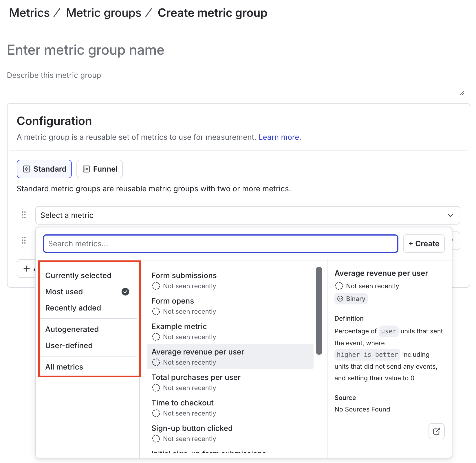This screenshot has height=463, width=476.
Task: Click the Not seen recently icon for Time to checkout
Action: point(156,413)
